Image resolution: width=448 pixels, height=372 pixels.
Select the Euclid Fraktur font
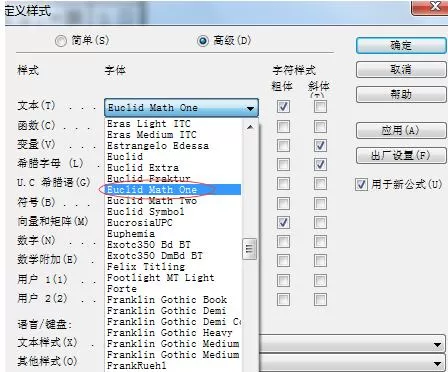(x=173, y=178)
